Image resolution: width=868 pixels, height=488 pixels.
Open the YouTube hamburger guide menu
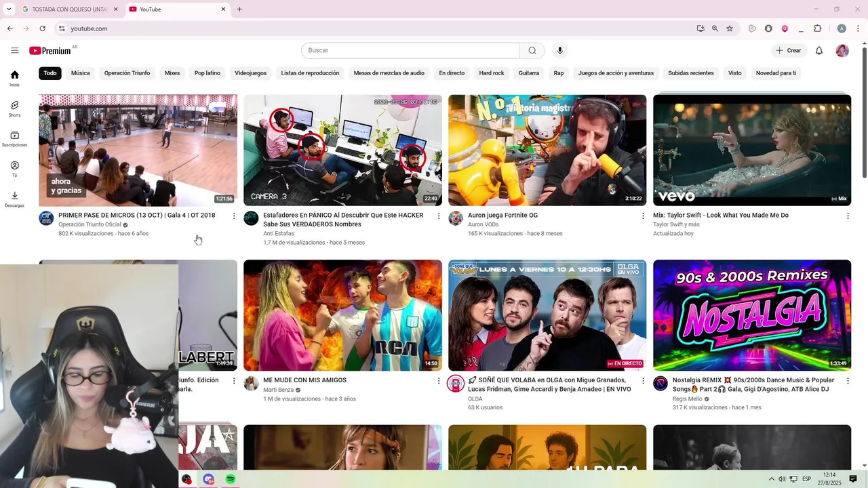(x=15, y=50)
